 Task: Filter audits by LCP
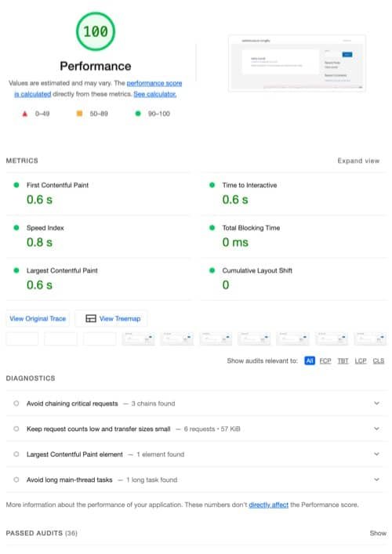pos(361,360)
